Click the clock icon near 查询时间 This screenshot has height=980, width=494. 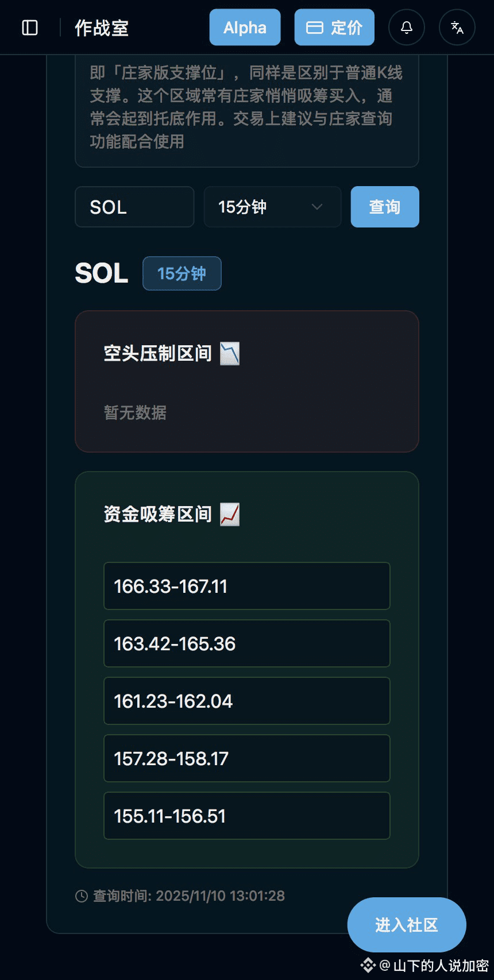(82, 896)
